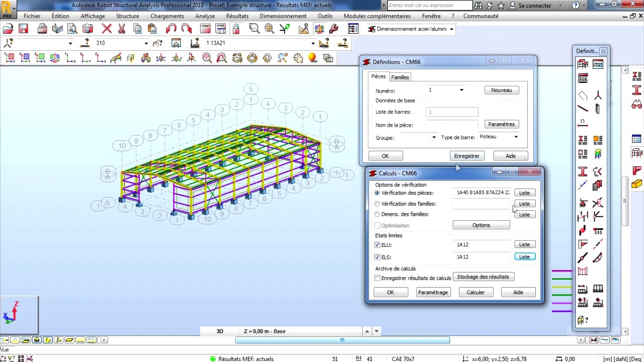The width and height of the screenshot is (644, 362).
Task: Open the node selection dropdown in toolbar
Action: 70,43
